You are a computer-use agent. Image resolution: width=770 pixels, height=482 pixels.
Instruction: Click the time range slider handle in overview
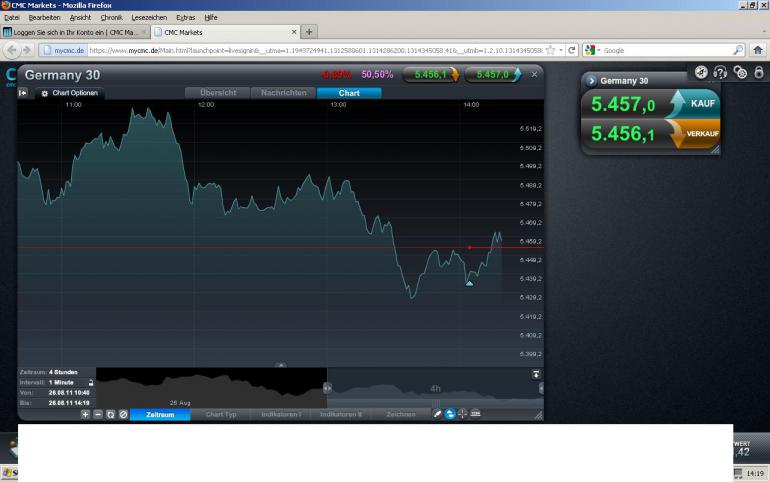pos(327,388)
